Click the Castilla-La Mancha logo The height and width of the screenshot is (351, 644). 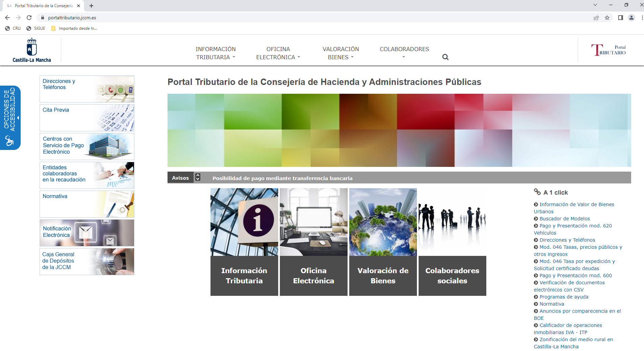(31, 50)
